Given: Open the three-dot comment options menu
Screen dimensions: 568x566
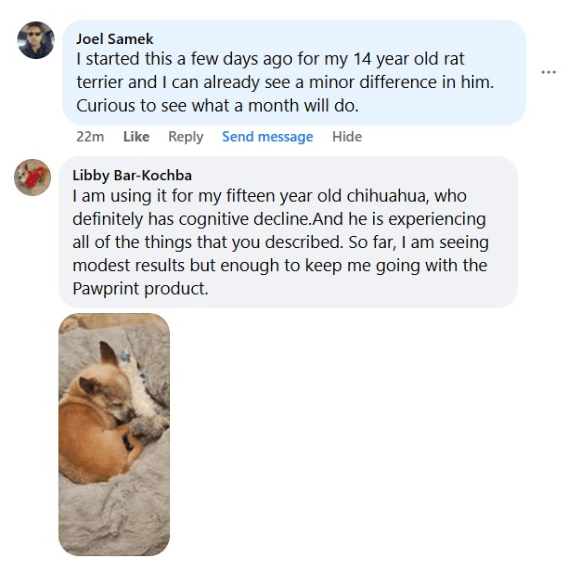Looking at the screenshot, I should [x=548, y=72].
